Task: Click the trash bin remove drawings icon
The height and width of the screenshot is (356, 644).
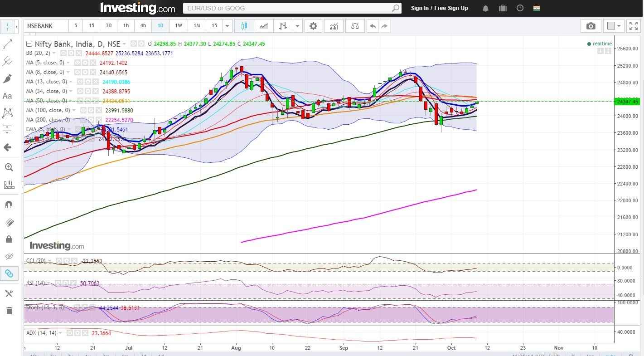Action: 9,311
